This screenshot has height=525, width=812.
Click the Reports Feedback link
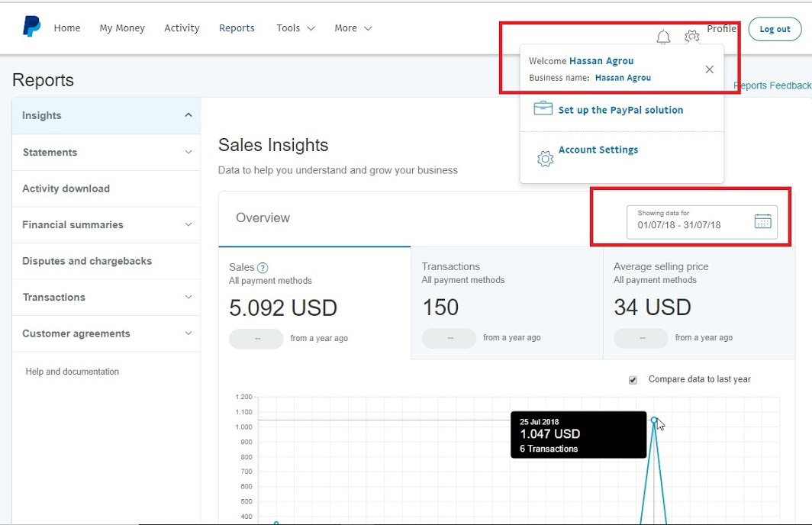(772, 85)
